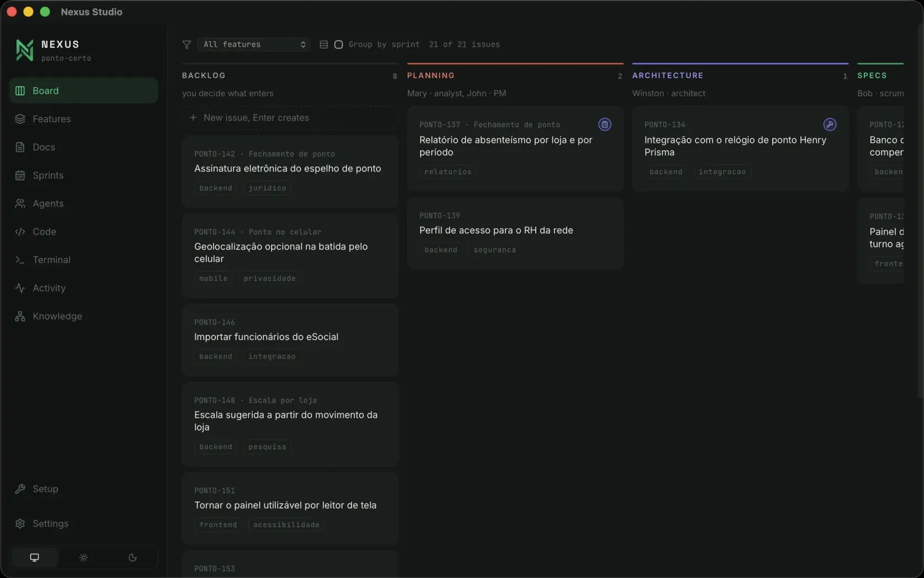Image resolution: width=924 pixels, height=578 pixels.
Task: Click the New issue input field
Action: pyautogui.click(x=290, y=118)
